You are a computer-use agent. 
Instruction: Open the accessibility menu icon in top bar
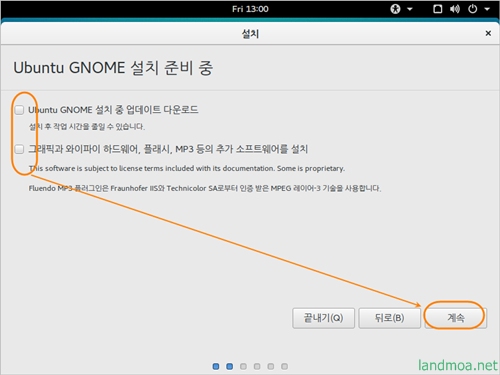395,9
